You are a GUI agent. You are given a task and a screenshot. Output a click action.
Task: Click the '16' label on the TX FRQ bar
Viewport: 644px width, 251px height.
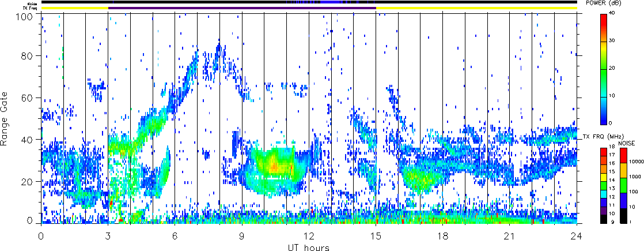(x=612, y=163)
